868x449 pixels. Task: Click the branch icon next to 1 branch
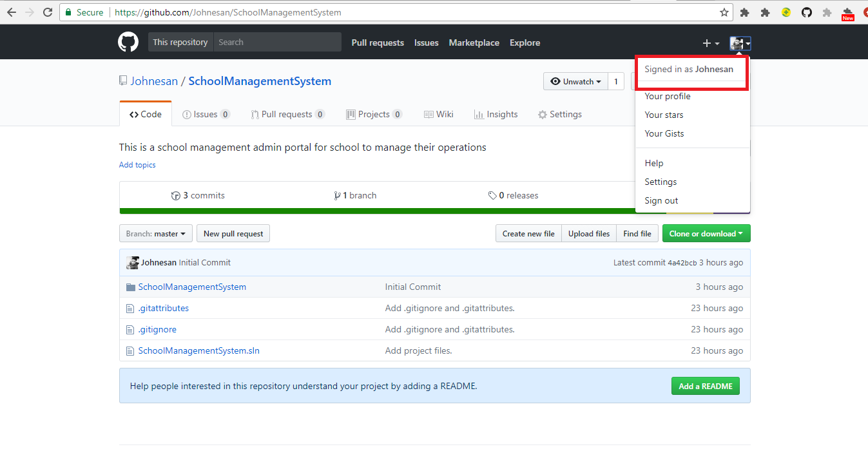[x=337, y=196]
